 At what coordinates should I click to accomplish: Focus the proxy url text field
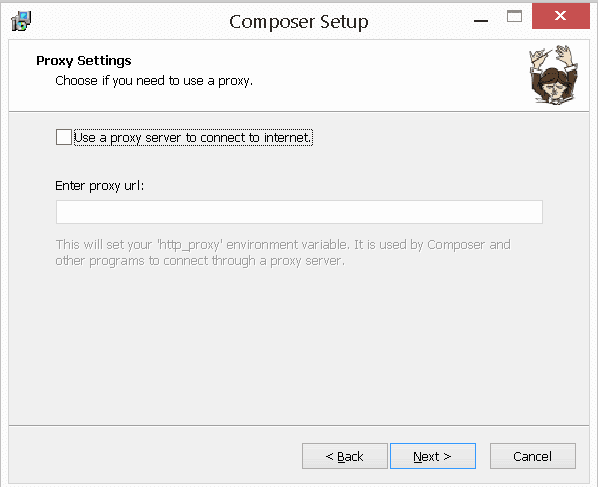(299, 212)
